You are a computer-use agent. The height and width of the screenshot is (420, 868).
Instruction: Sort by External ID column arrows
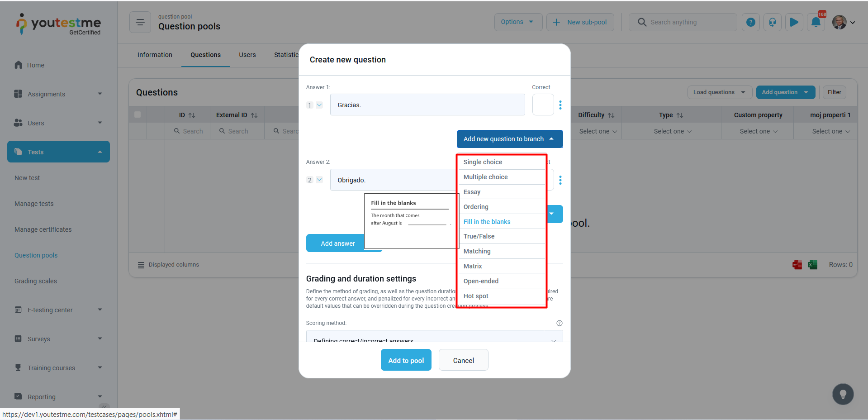pyautogui.click(x=254, y=115)
